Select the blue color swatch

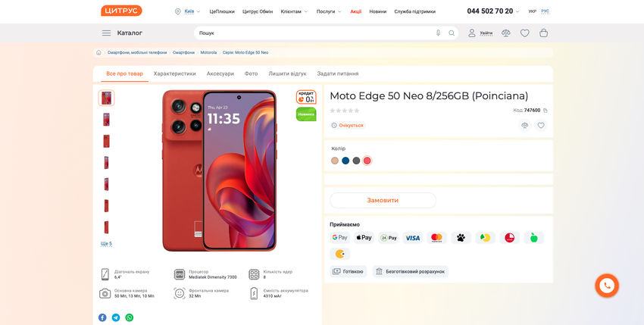click(345, 161)
